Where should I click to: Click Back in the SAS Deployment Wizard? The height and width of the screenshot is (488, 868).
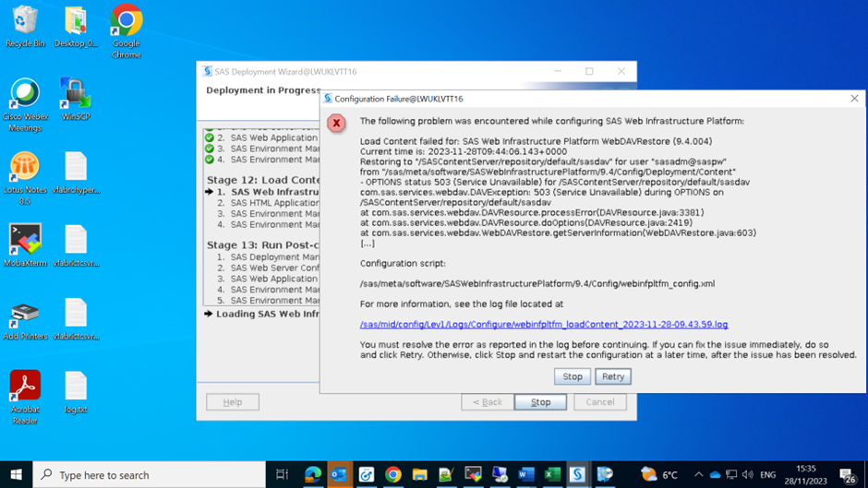[x=488, y=402]
